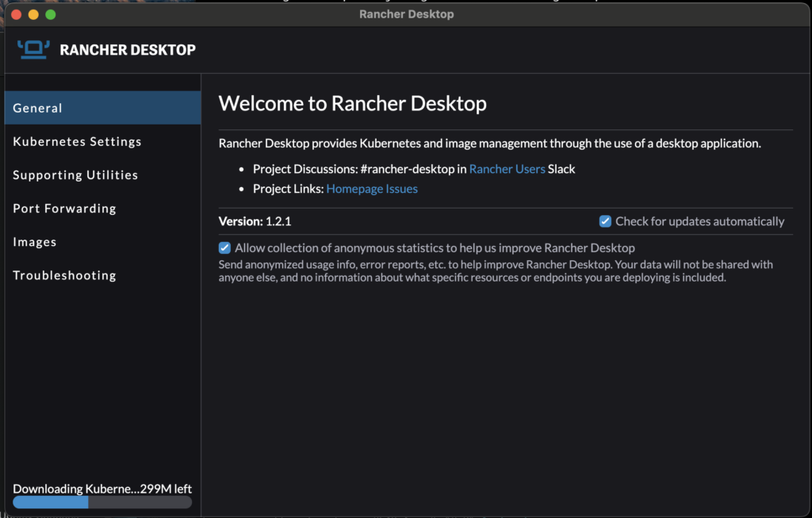Click the Rancher Desktop title bar text
This screenshot has height=518, width=812.
(x=407, y=14)
